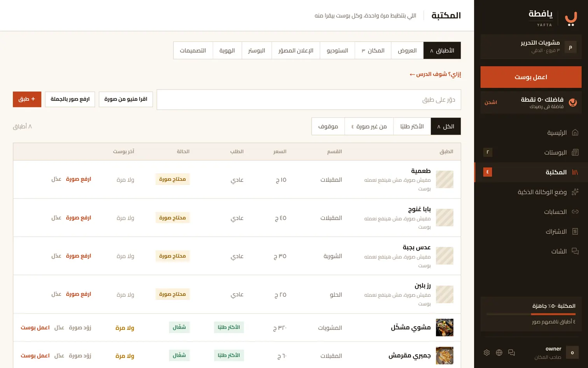588x368 pixels.
Task: Click the دوّر على طبق search field
Action: pyautogui.click(x=309, y=100)
